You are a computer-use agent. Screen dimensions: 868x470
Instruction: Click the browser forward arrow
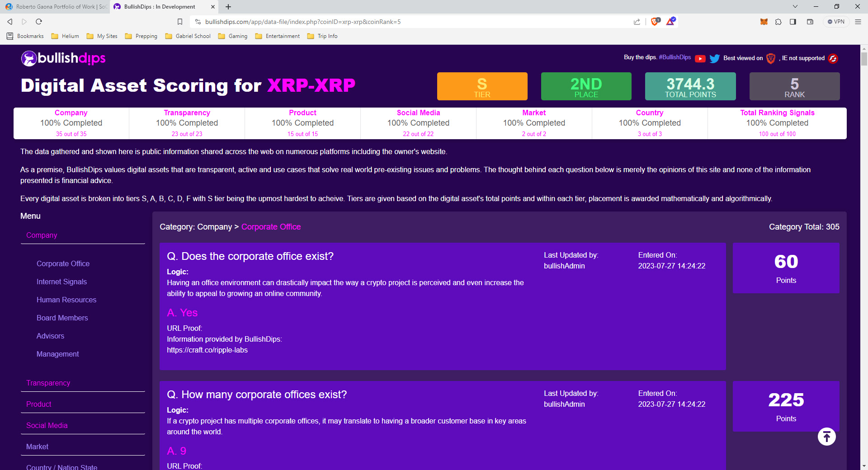tap(24, 22)
